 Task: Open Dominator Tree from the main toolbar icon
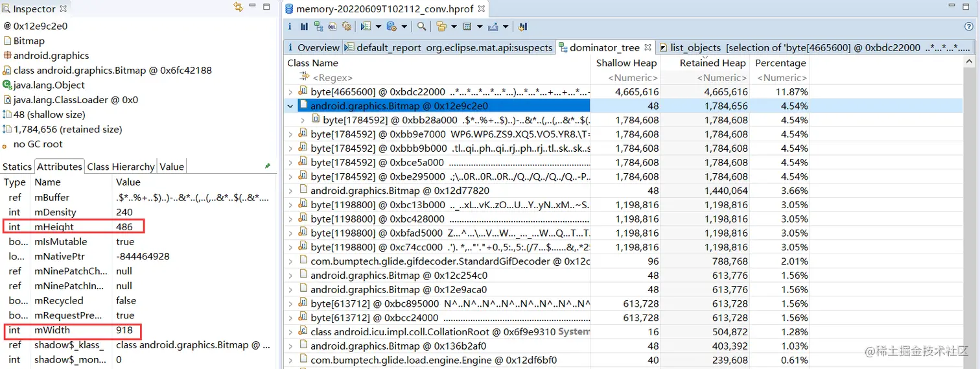coord(319,27)
